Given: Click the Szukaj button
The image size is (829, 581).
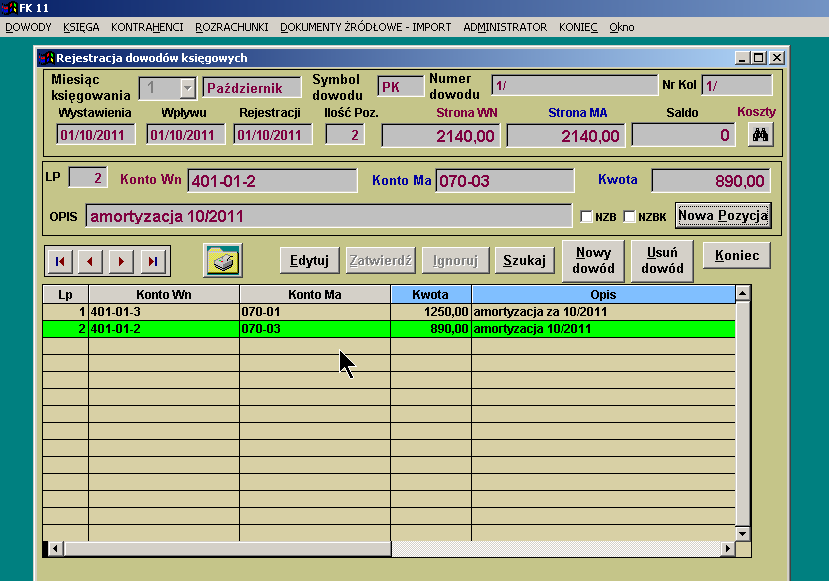Looking at the screenshot, I should point(524,260).
